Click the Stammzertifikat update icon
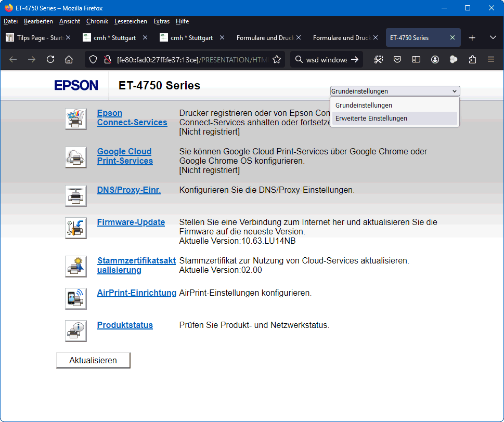The width and height of the screenshot is (504, 422). (75, 266)
